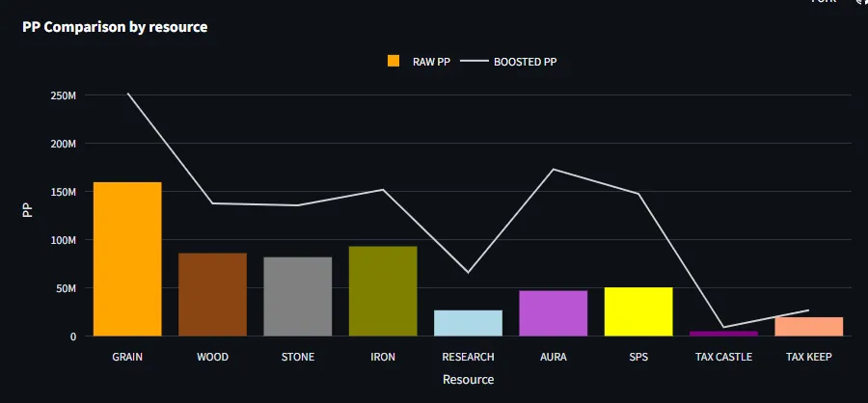Select the yellow SPS bar
Screen dimensions: 868x403
(638, 311)
